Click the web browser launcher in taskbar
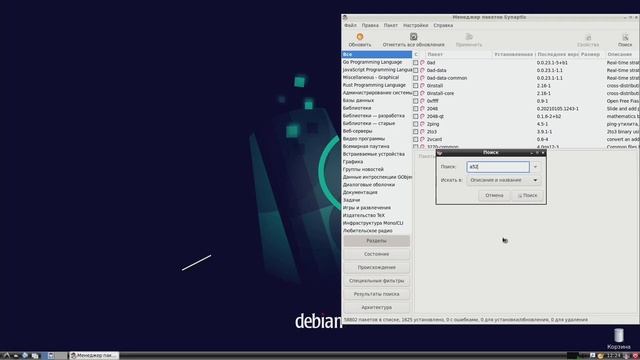Viewport: 640px width, 360px height. coord(25,356)
